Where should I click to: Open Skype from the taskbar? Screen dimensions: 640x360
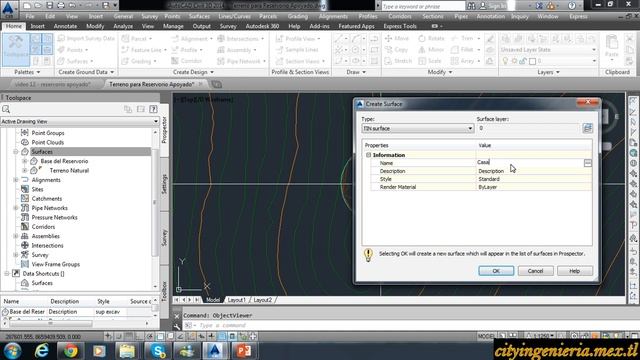pos(158,351)
